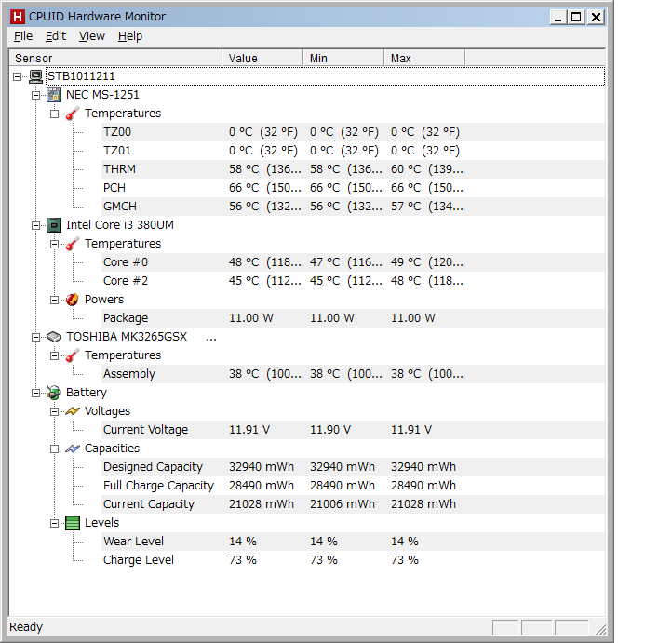Click the Sensor column header
This screenshot has width=672, height=643.
pyautogui.click(x=115, y=59)
